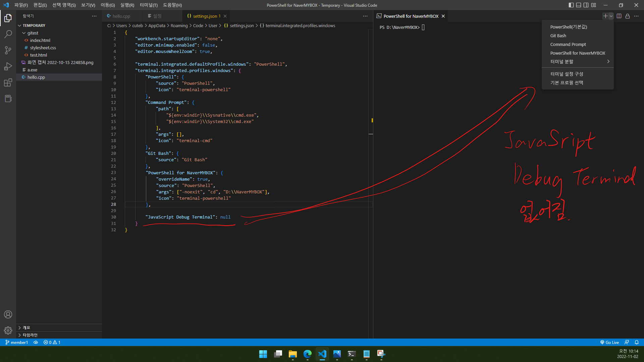Open the Extensions view
The width and height of the screenshot is (644, 362).
8,82
